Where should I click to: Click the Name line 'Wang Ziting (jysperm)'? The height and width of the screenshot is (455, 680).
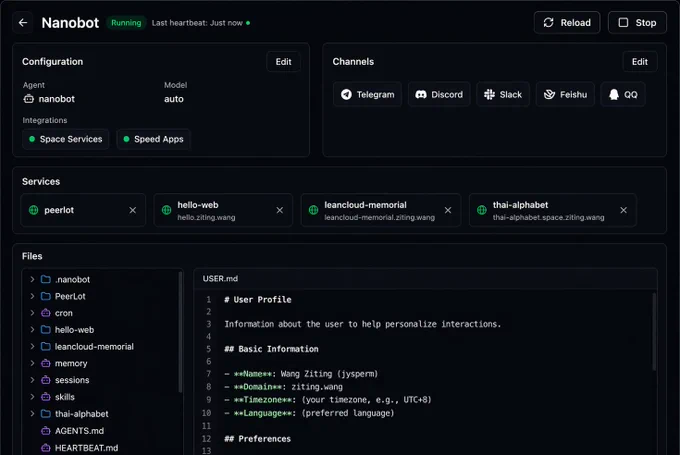301,374
